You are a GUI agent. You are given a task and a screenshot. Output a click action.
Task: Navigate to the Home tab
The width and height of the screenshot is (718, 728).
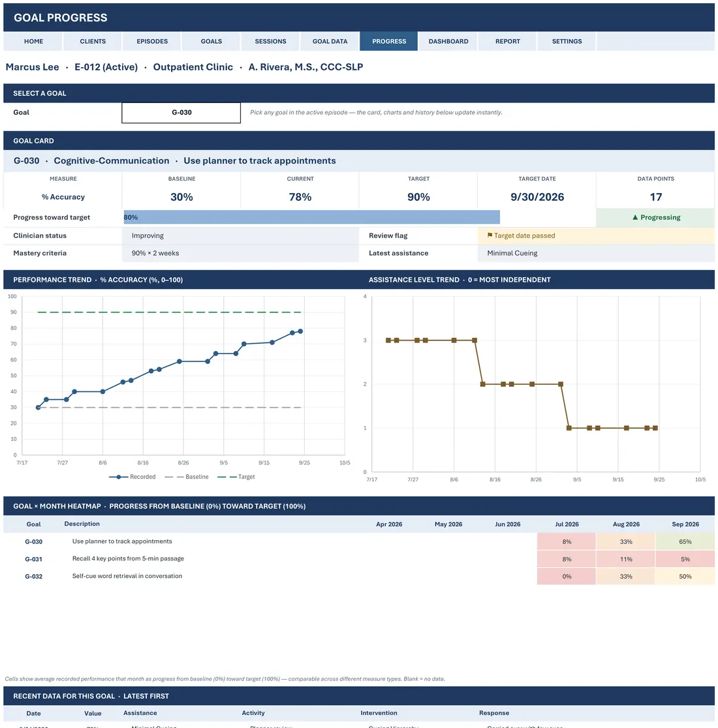tap(33, 41)
